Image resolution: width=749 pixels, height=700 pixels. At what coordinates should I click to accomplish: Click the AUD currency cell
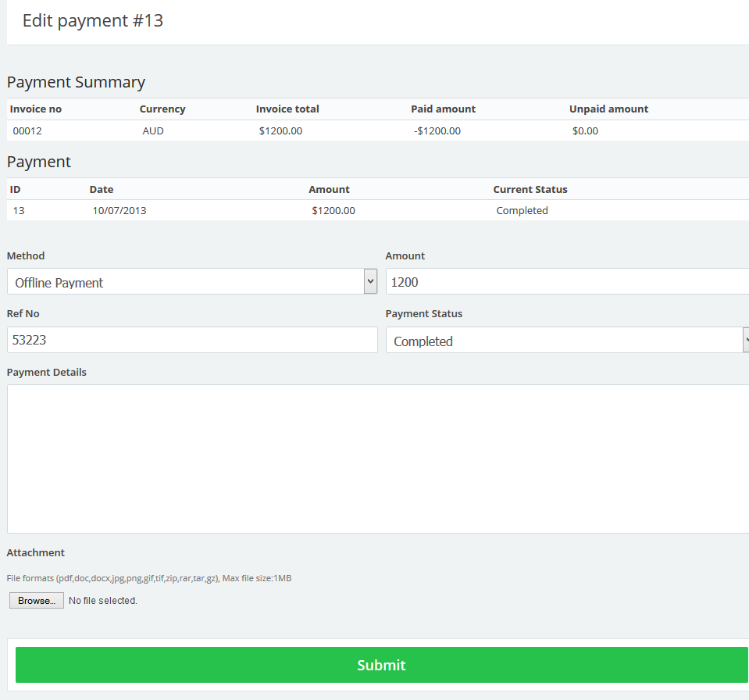click(x=153, y=131)
